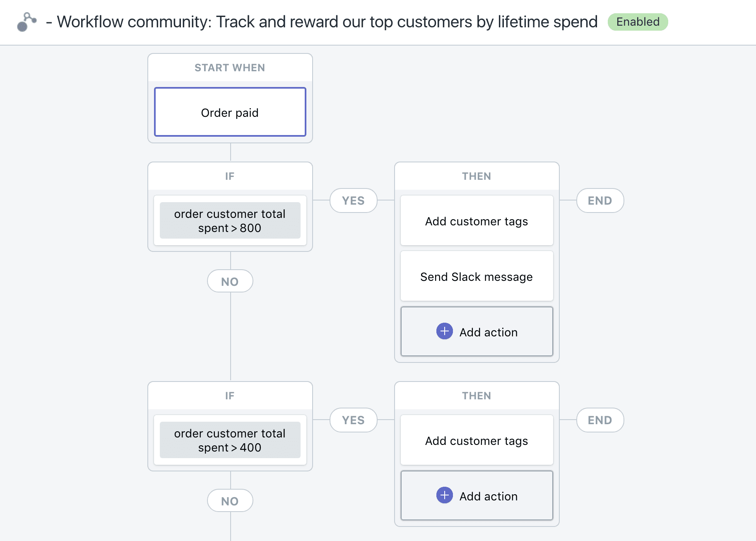
Task: Click the YES connector of the 400 condition
Action: coord(354,420)
